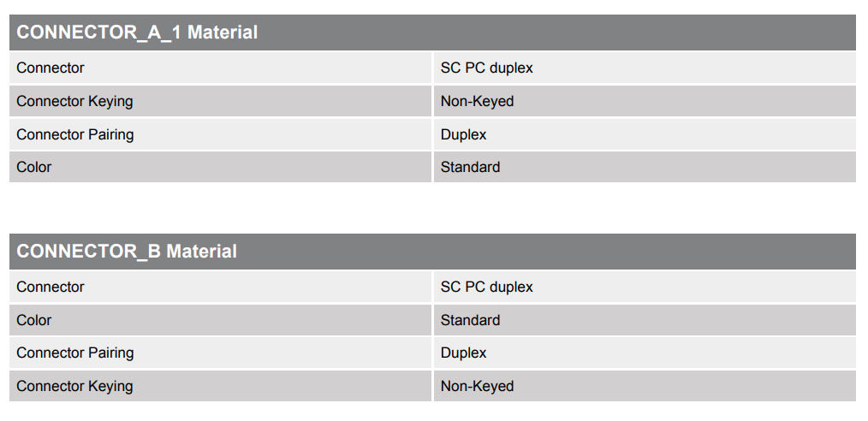Viewport: 868px width, 421px height.
Task: Click the word Material in CONNECTOR_B header
Action: click(201, 252)
